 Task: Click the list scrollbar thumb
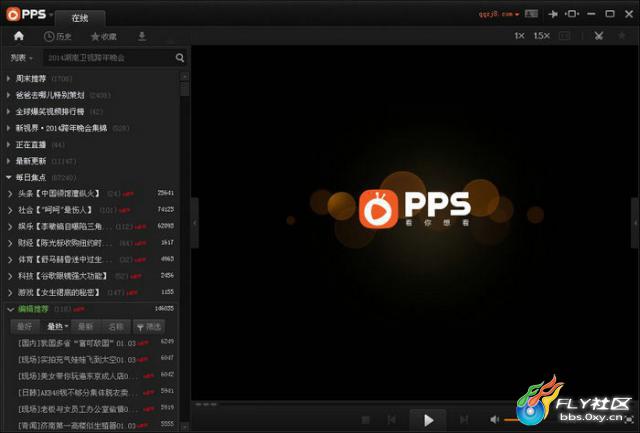(184, 89)
